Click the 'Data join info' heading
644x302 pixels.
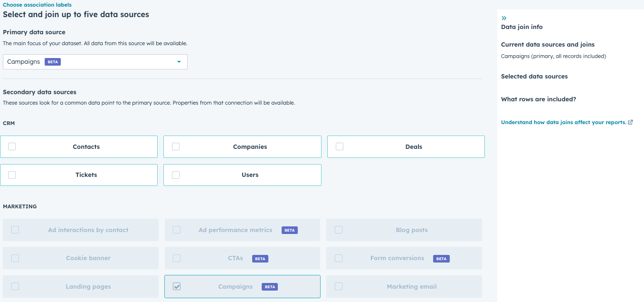[521, 27]
